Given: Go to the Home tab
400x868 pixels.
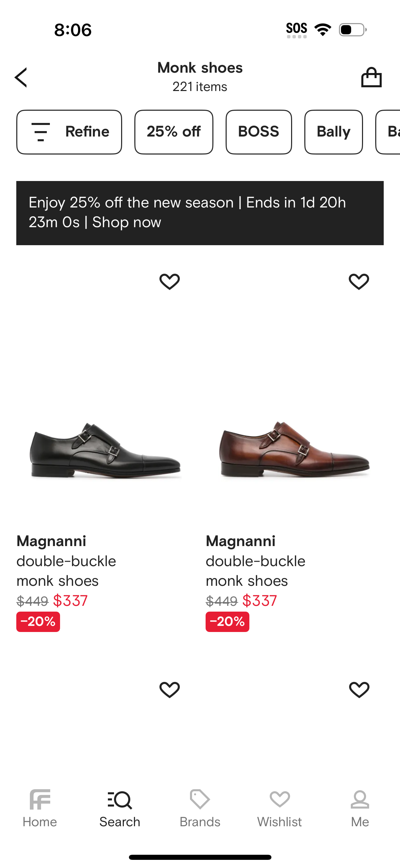Looking at the screenshot, I should 40,808.
